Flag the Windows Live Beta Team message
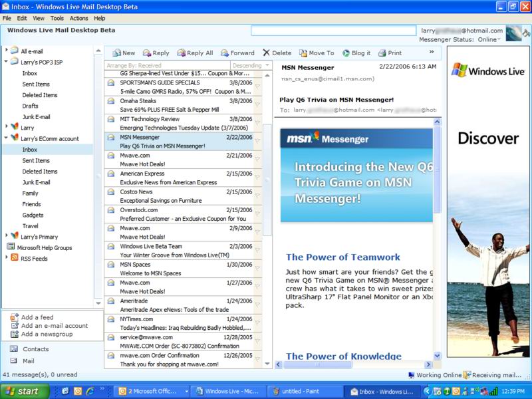The height and width of the screenshot is (399, 532). pyautogui.click(x=257, y=251)
